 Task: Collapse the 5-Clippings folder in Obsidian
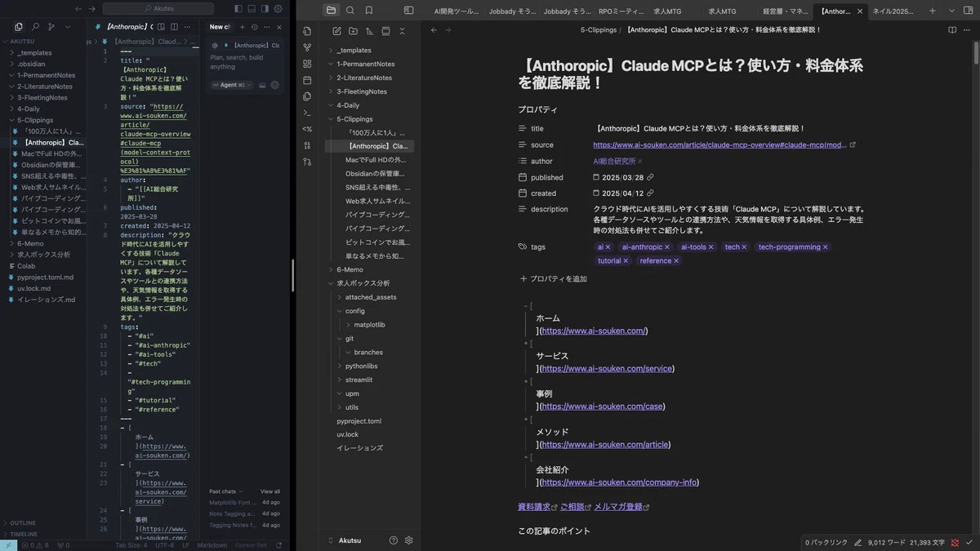(x=331, y=119)
